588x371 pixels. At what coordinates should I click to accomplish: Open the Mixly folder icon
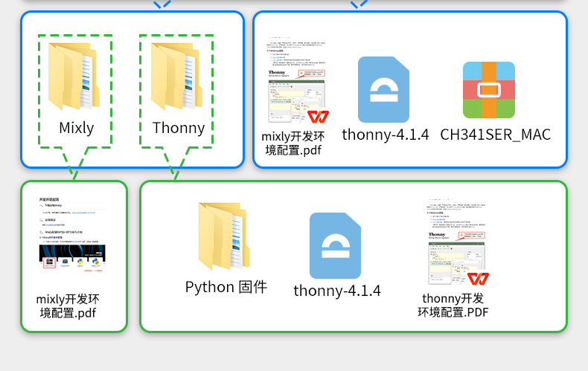(74, 76)
